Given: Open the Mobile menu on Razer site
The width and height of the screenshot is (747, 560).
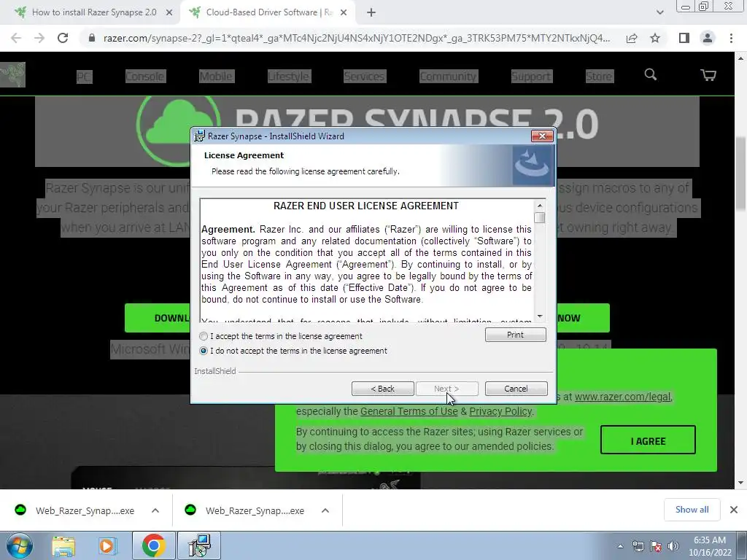Looking at the screenshot, I should coord(216,76).
